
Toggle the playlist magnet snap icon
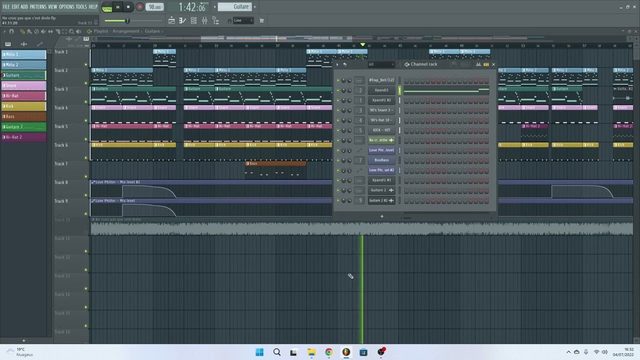(x=11, y=31)
